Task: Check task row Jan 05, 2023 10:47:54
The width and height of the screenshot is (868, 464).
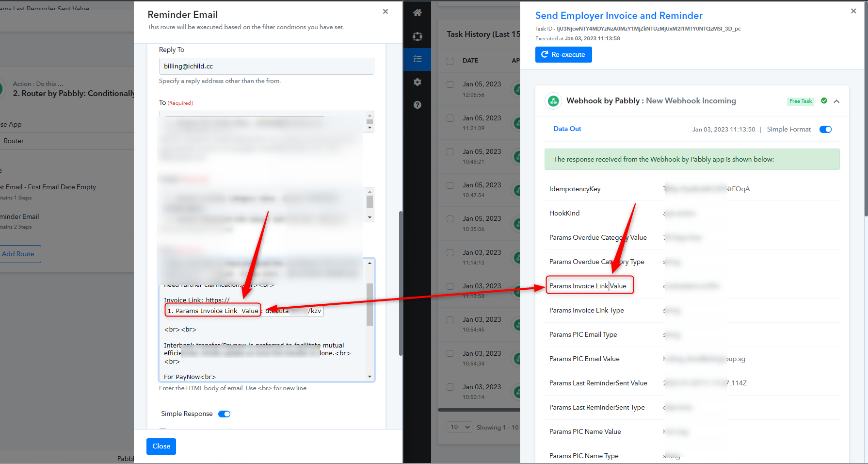Action: tap(450, 185)
